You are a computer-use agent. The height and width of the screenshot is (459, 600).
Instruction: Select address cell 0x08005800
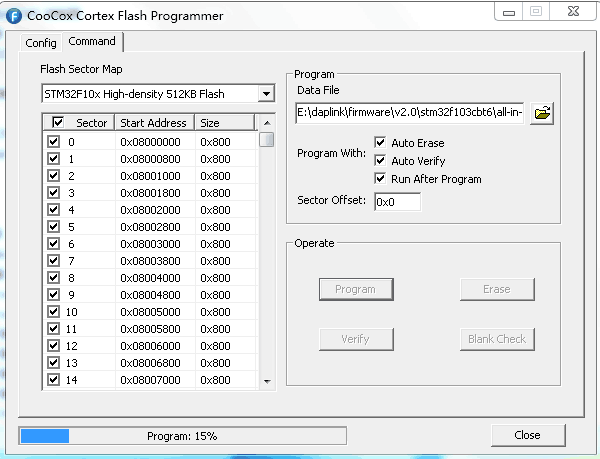[x=150, y=329]
